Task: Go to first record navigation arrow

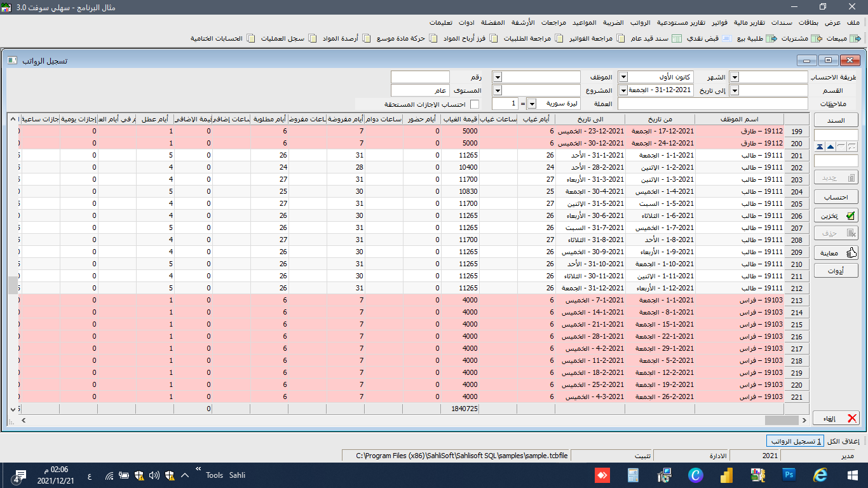Action: pyautogui.click(x=820, y=147)
